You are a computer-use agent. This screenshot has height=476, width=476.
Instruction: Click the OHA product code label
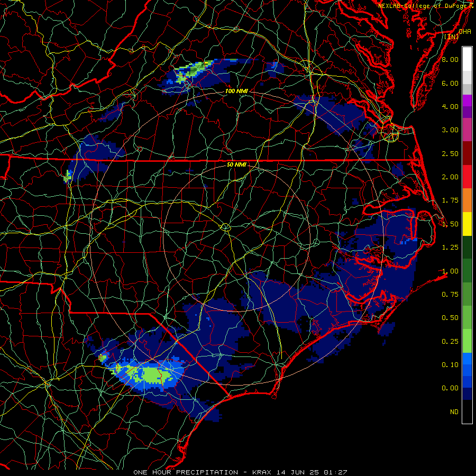click(x=465, y=32)
